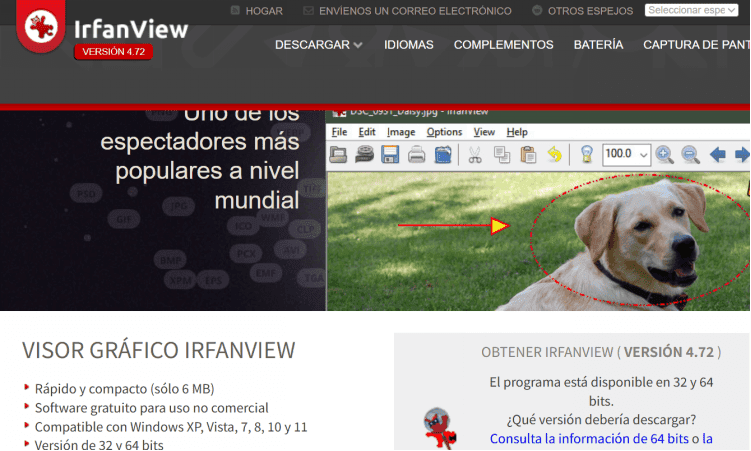Click the Save floppy disk icon
This screenshot has width=751, height=451.
[x=390, y=155]
